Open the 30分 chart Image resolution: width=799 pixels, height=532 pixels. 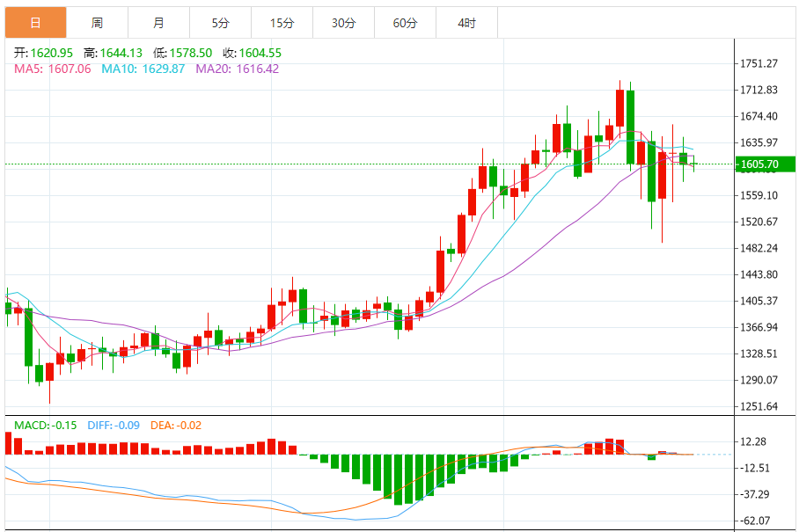[x=343, y=18]
